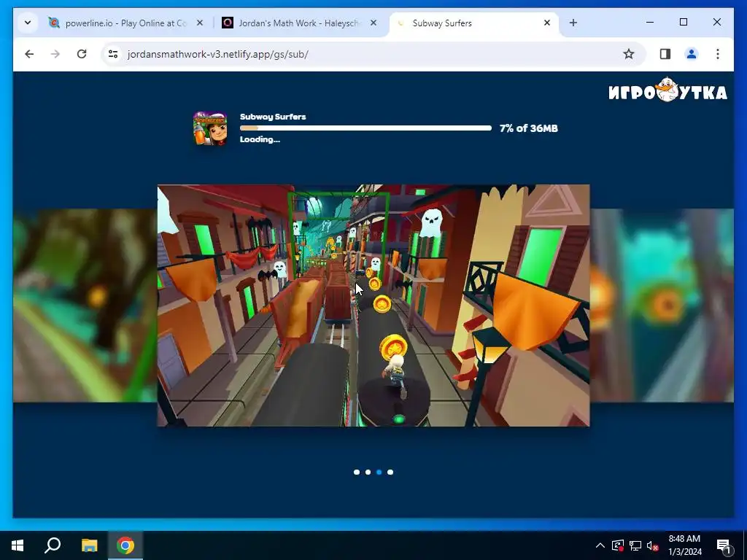
Task: Select the first carousel dot
Action: pyautogui.click(x=357, y=472)
